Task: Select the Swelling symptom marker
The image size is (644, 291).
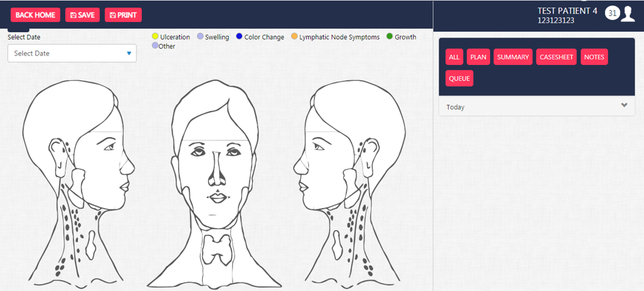Action: (200, 37)
